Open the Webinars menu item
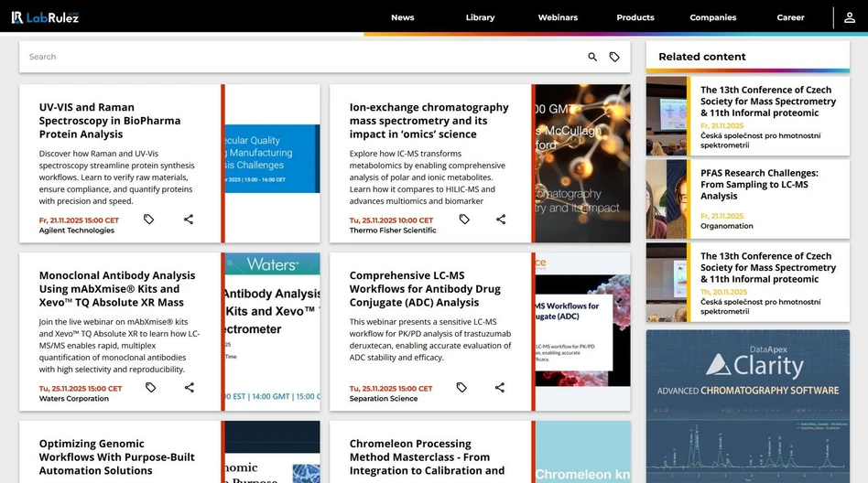Viewport: 868px width, 483px height. point(558,17)
